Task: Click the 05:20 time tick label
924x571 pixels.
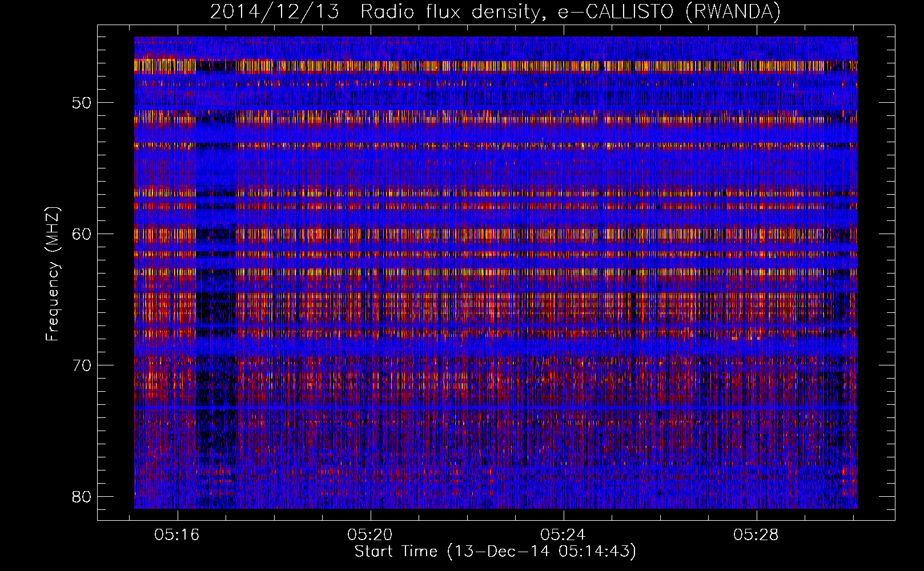Action: [x=370, y=535]
